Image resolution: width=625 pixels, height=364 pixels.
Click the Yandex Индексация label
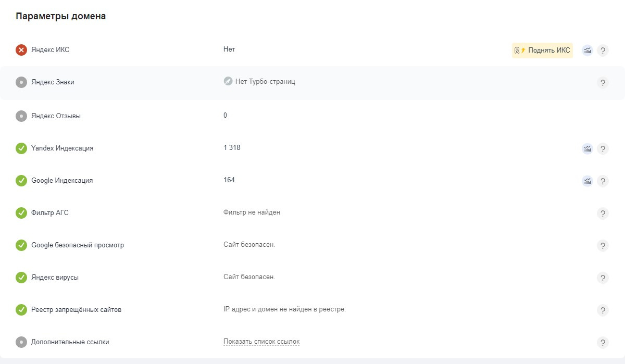[63, 148]
